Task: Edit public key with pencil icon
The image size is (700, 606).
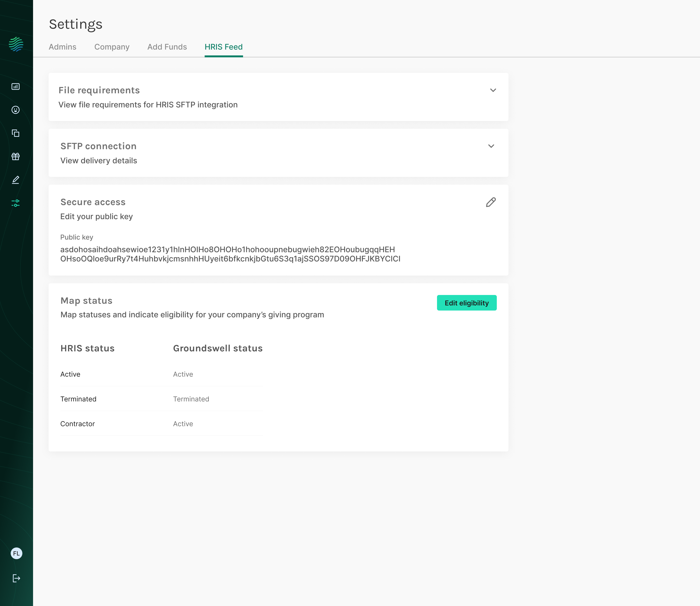Action: point(491,202)
